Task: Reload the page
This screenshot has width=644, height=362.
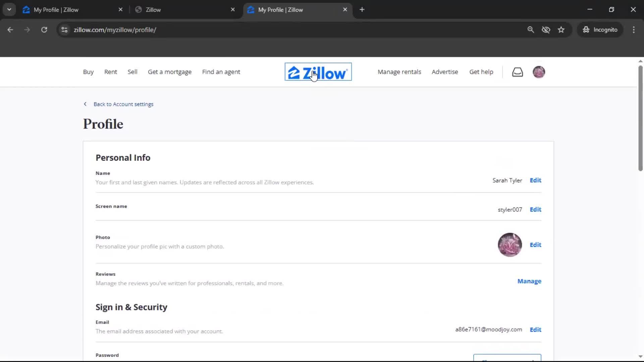Action: pos(44,29)
